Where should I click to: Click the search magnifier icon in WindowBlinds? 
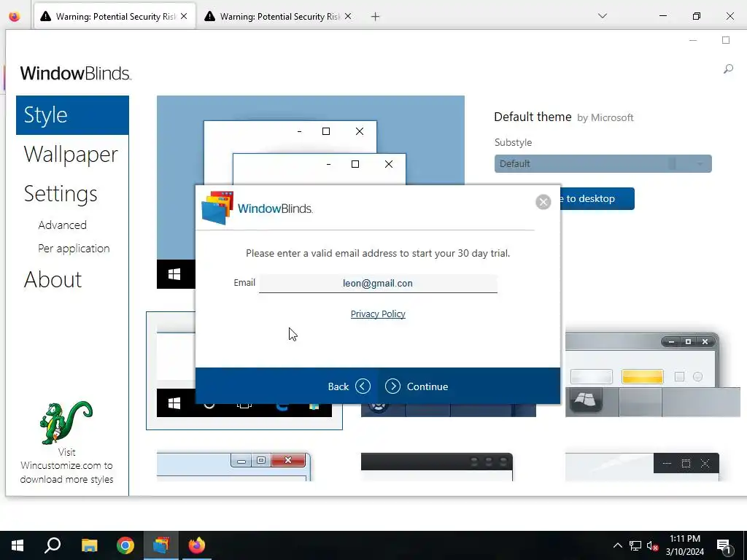[728, 69]
